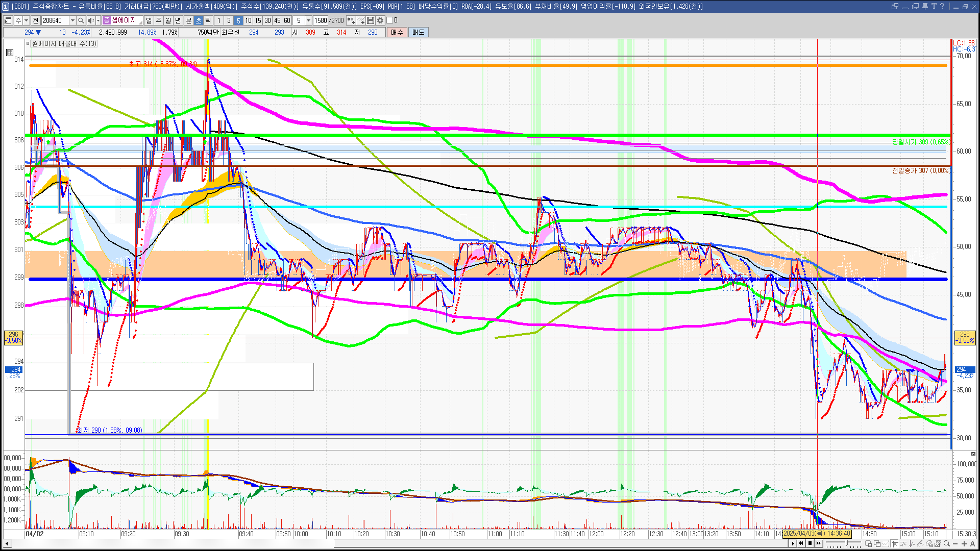Click the zoom out minus icon
The image size is (980, 551).
point(955,544)
